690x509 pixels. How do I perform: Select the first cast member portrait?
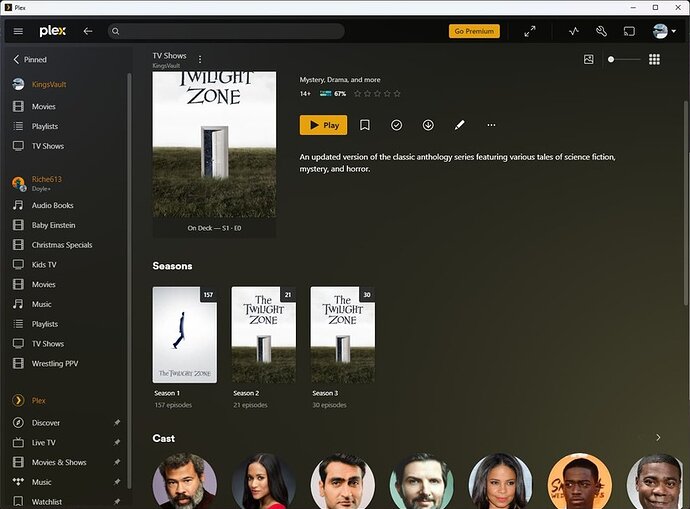point(185,481)
